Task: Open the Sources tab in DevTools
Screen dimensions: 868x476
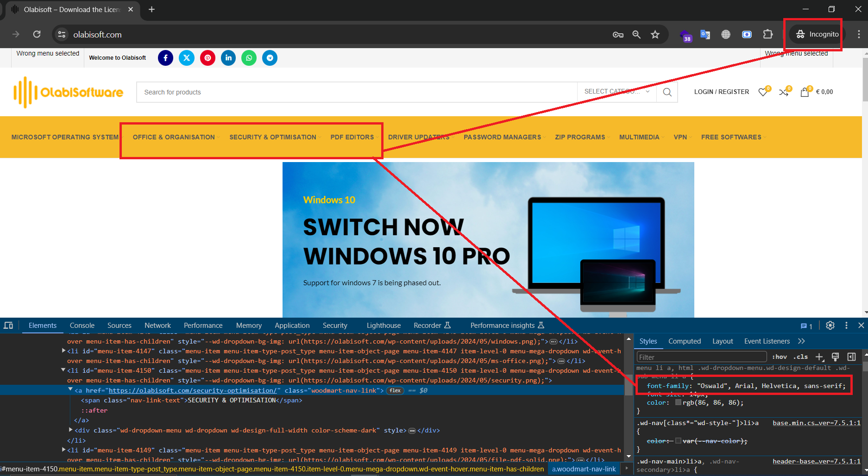Action: (120, 326)
